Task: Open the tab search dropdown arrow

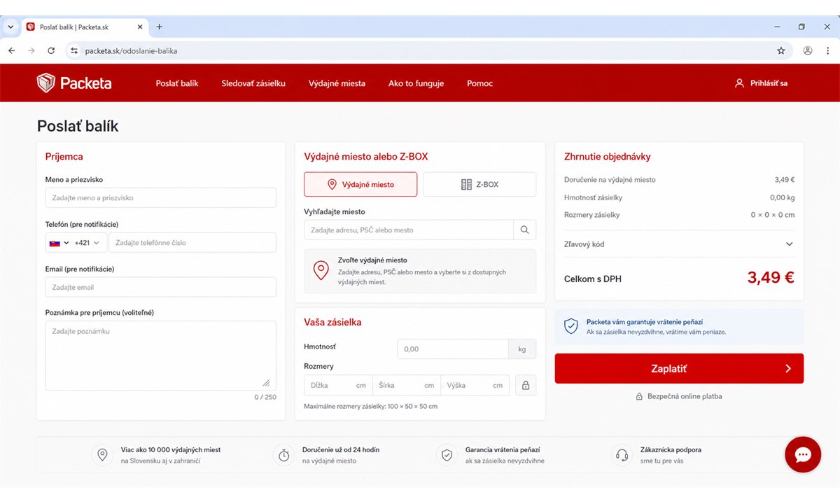Action: click(x=10, y=27)
